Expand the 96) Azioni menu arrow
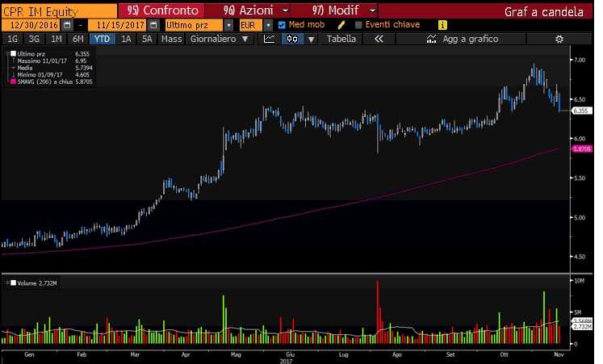The height and width of the screenshot is (364, 603). pos(285,10)
